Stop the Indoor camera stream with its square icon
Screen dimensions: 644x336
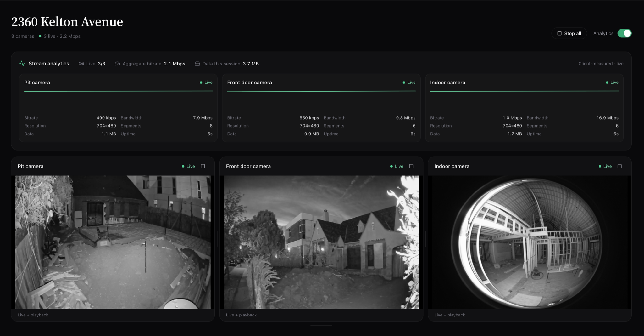[619, 166]
